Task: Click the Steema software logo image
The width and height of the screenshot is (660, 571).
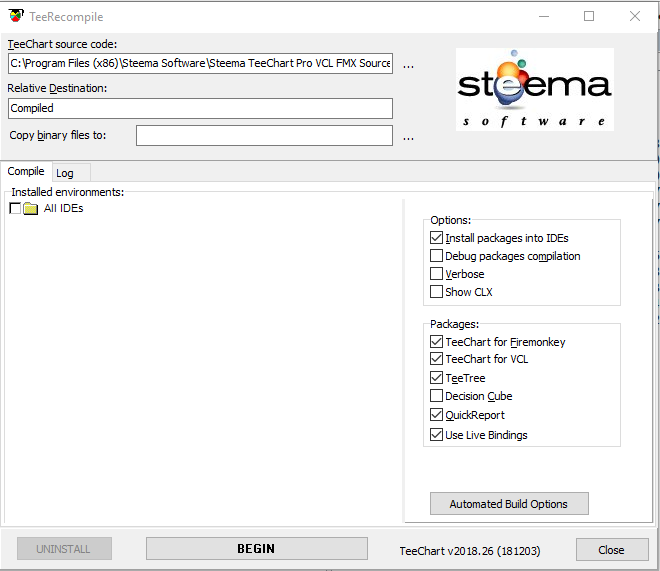Action: point(535,89)
